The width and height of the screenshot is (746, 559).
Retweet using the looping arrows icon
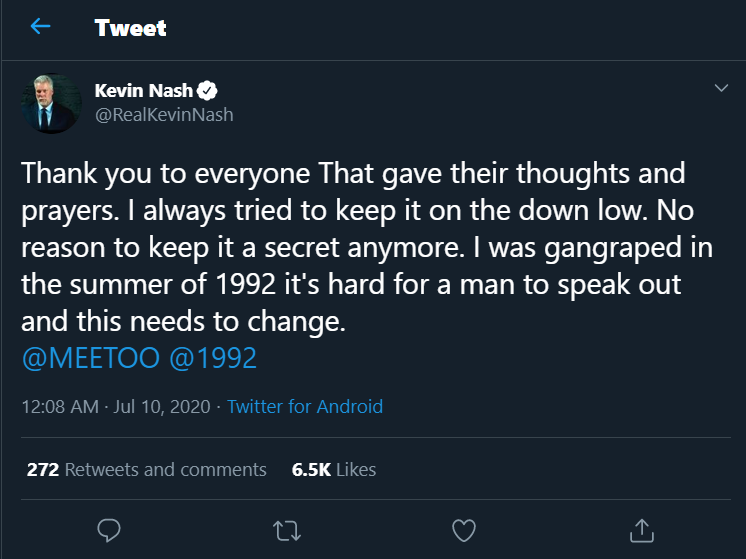tap(287, 531)
